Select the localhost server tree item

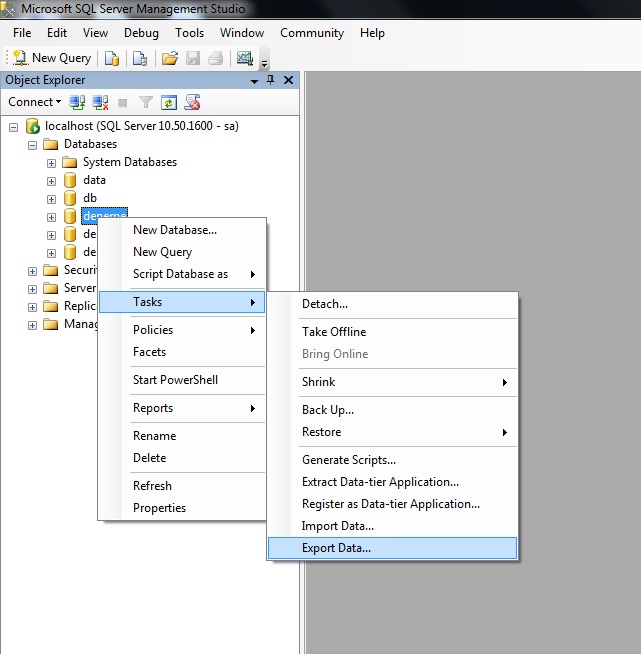pos(142,126)
